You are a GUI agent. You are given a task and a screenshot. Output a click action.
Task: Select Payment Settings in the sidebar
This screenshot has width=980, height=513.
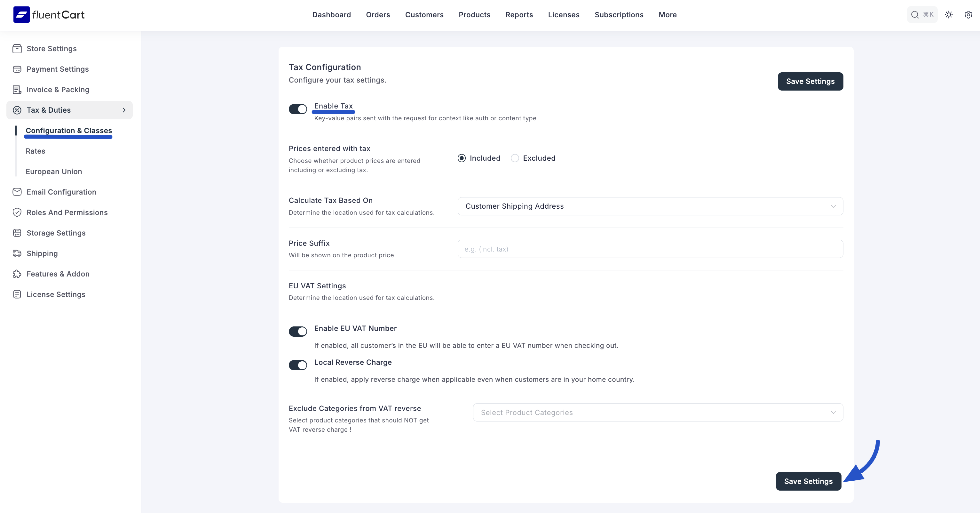(58, 69)
